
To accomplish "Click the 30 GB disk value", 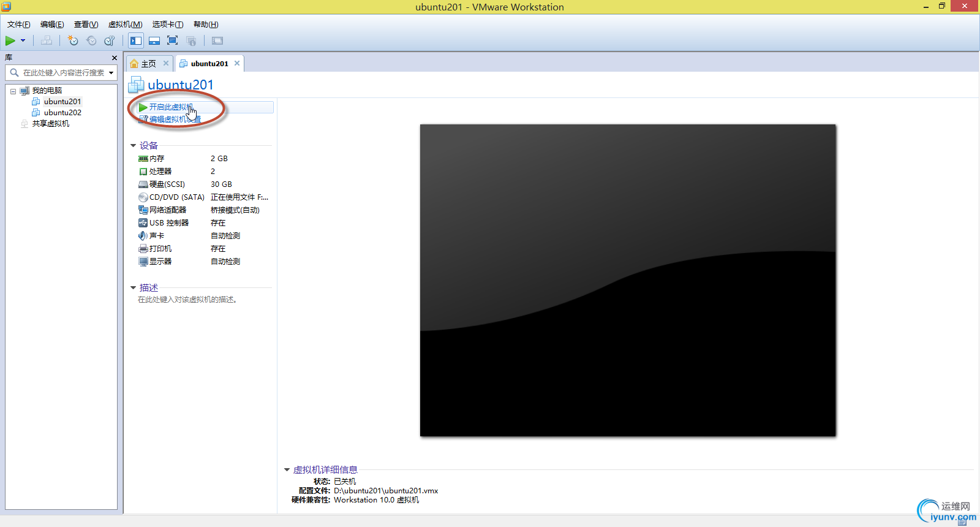I will click(x=221, y=184).
